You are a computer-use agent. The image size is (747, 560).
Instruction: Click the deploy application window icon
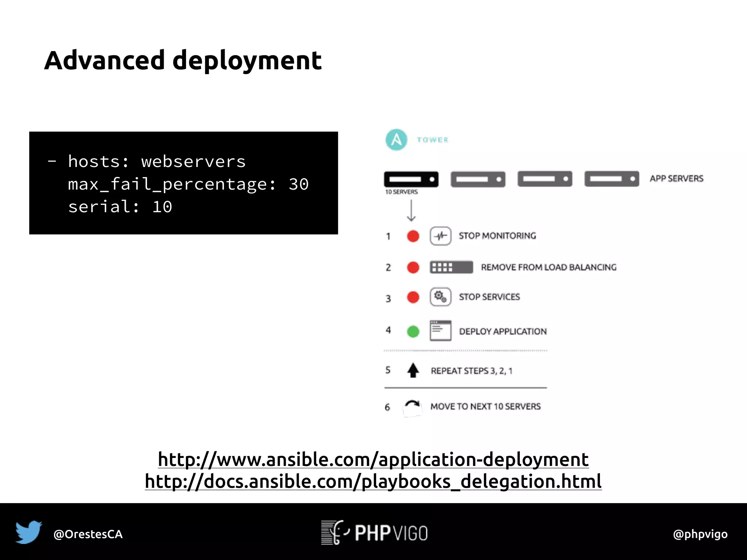tap(440, 331)
